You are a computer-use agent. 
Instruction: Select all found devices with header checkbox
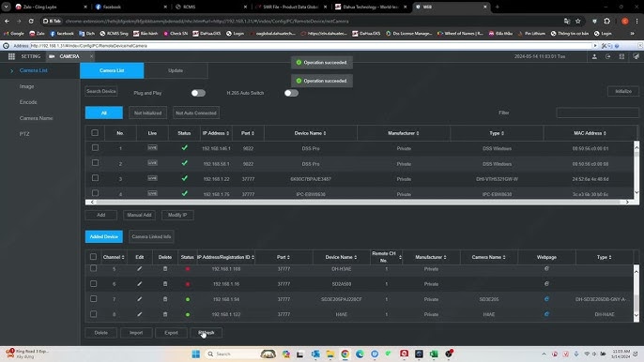[x=95, y=132]
